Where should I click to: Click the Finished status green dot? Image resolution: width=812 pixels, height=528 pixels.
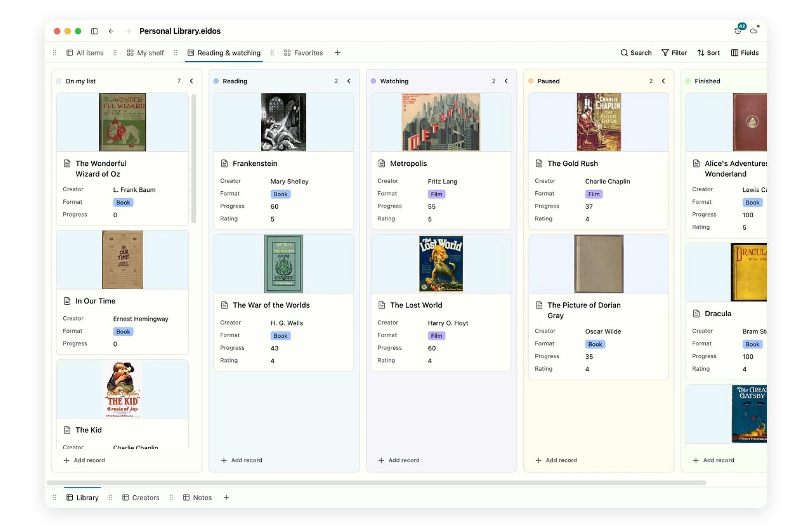688,81
